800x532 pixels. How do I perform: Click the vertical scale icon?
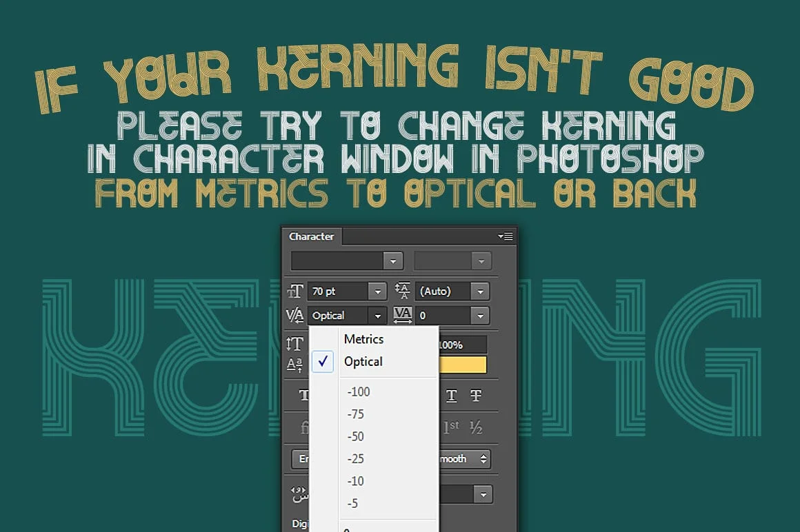[294, 344]
